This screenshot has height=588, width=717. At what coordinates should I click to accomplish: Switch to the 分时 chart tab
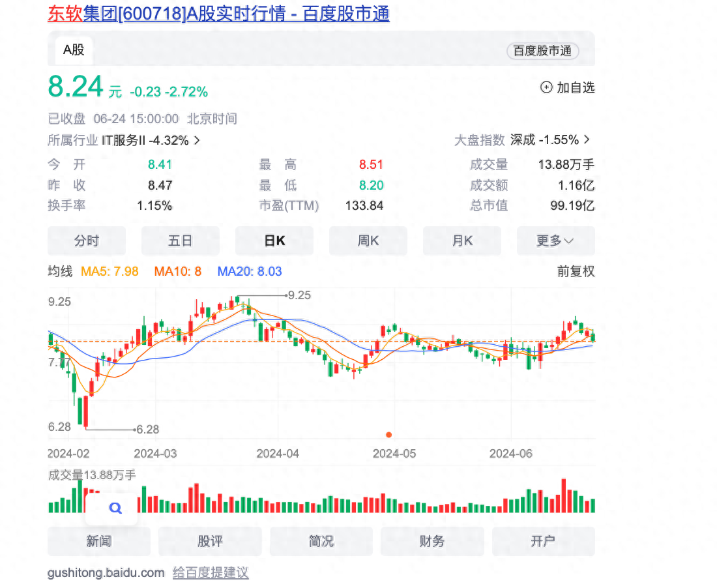(87, 241)
